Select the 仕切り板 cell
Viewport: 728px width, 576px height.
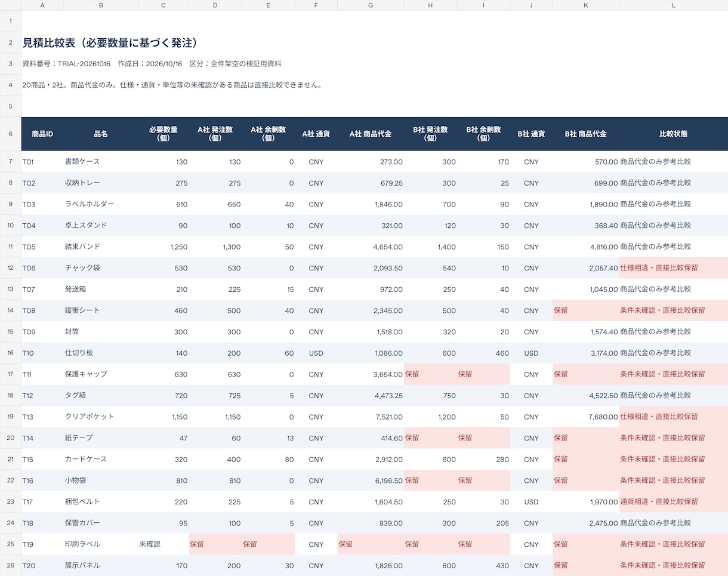101,353
